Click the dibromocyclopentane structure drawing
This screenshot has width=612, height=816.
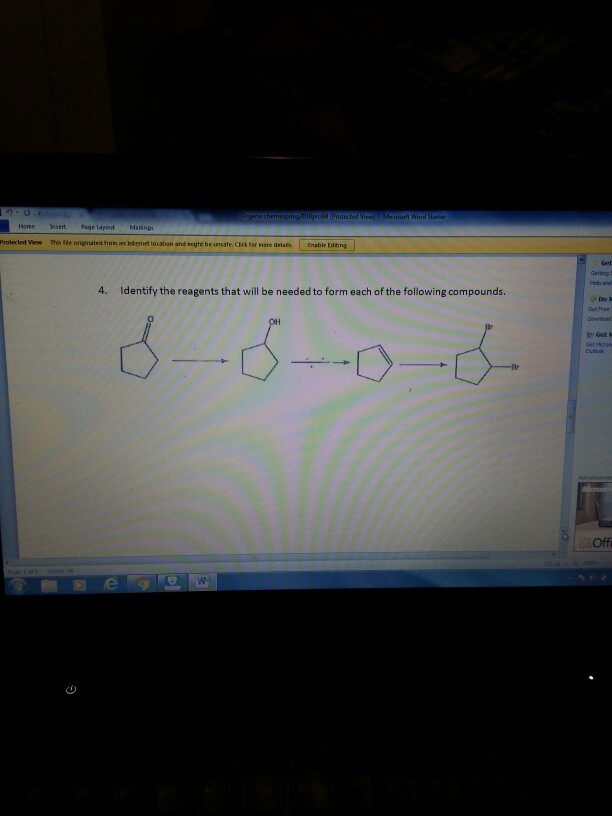click(x=487, y=354)
